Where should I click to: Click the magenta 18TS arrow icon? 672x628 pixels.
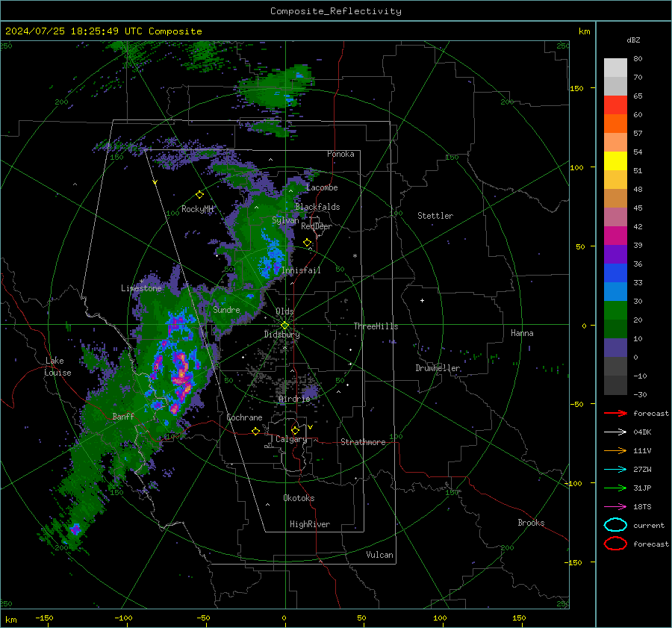(615, 507)
